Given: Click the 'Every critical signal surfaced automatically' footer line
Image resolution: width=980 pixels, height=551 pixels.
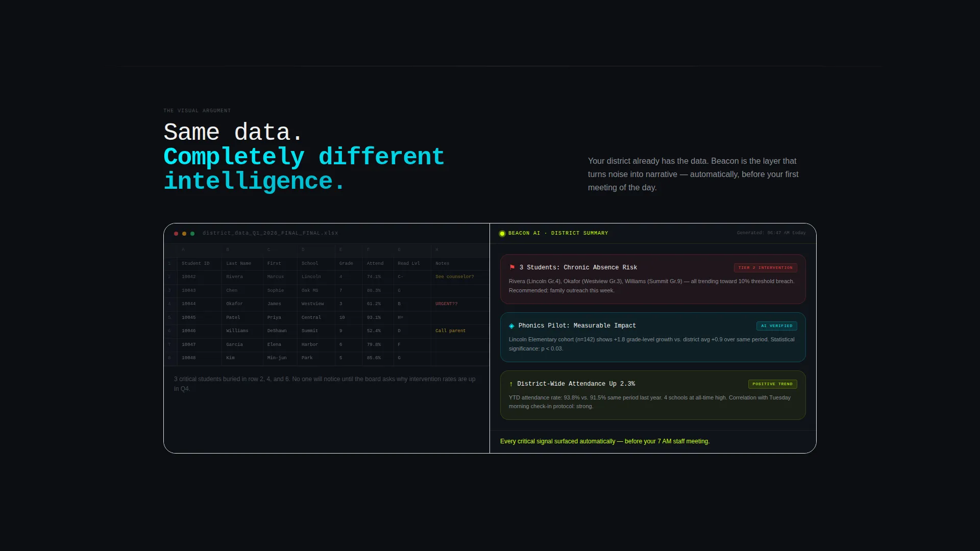Looking at the screenshot, I should coord(605,441).
